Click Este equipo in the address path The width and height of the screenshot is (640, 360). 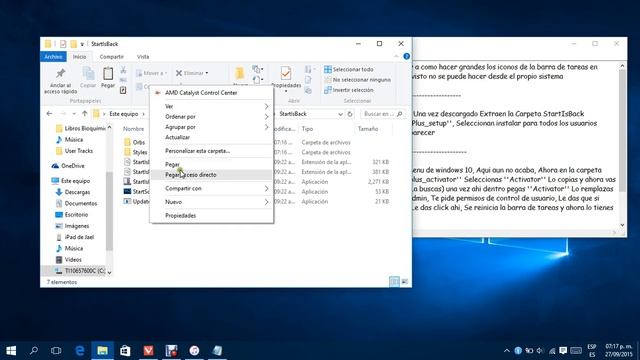pos(124,114)
